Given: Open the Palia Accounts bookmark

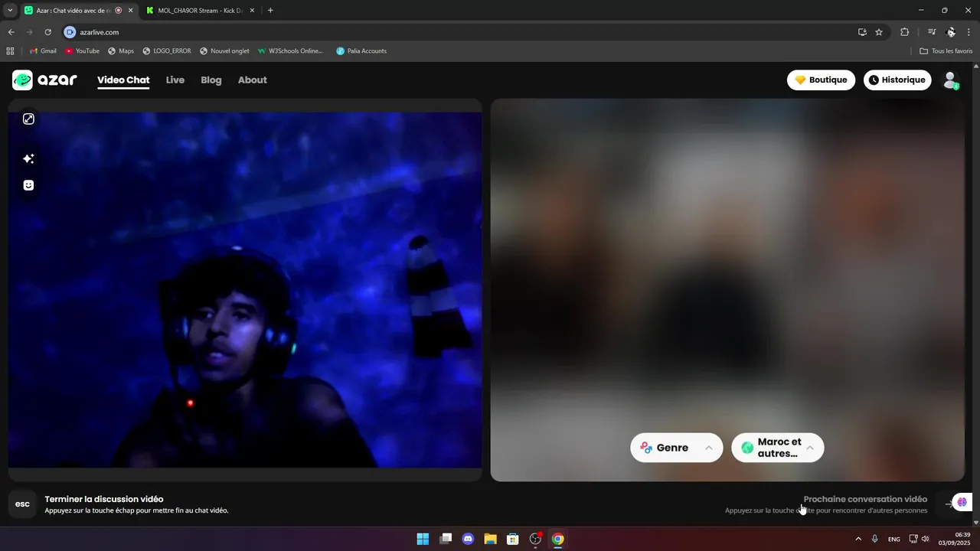Looking at the screenshot, I should [x=361, y=51].
